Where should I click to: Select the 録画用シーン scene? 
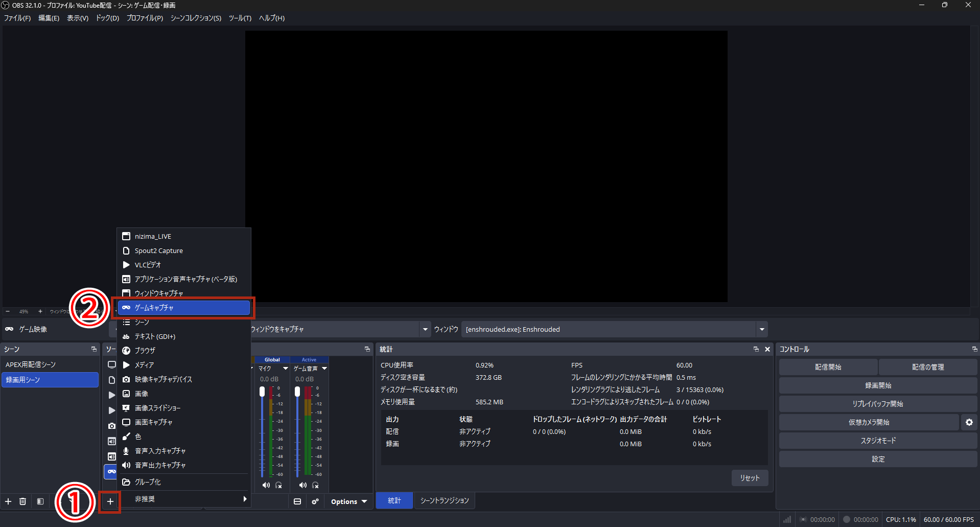50,380
